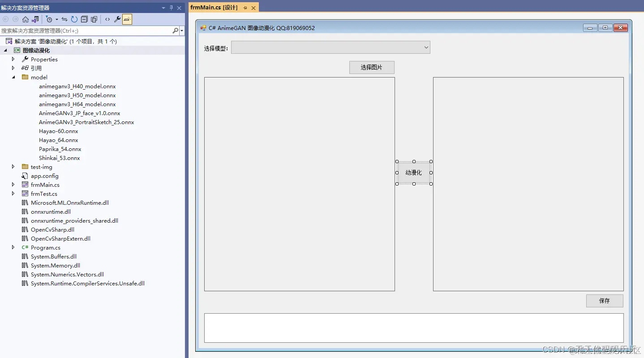Select the 图像动漫化 project
This screenshot has height=358, width=644.
tap(36, 50)
